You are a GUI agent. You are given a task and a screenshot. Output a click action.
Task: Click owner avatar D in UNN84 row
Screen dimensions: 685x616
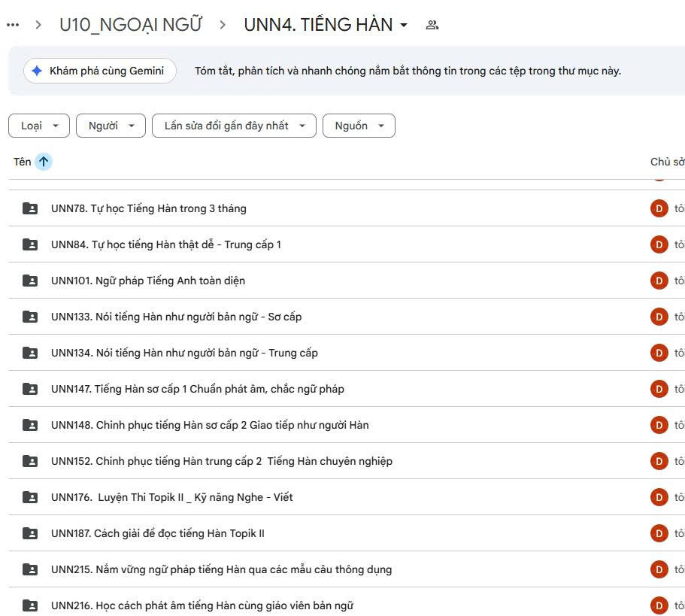659,244
